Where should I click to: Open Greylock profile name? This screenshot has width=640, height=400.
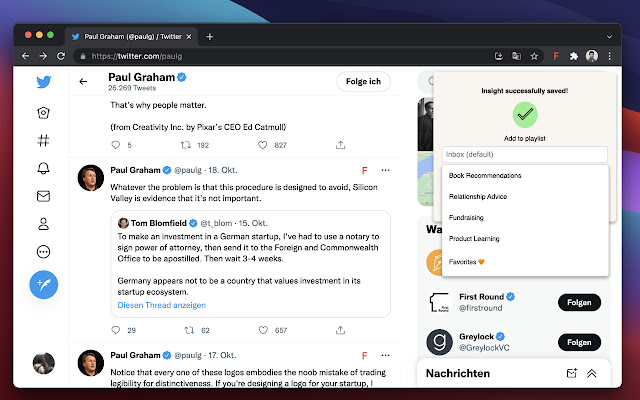pyautogui.click(x=476, y=337)
